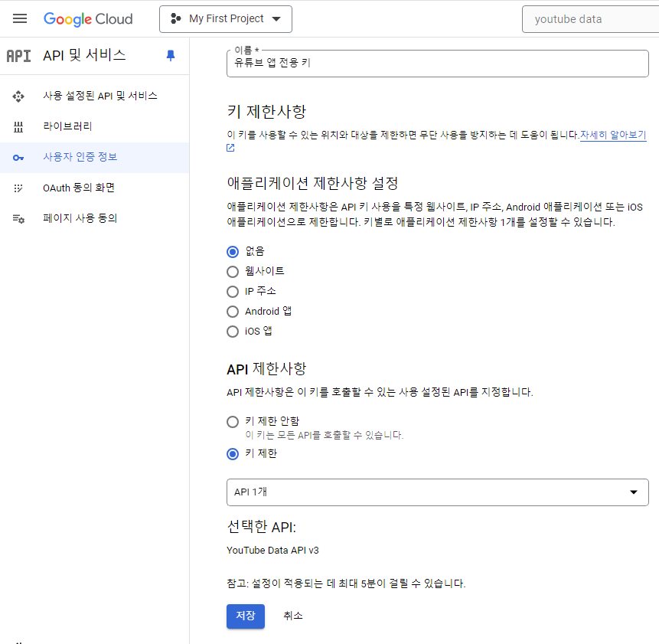Select the iOS 앱 restriction option
The width and height of the screenshot is (659, 644).
(233, 332)
